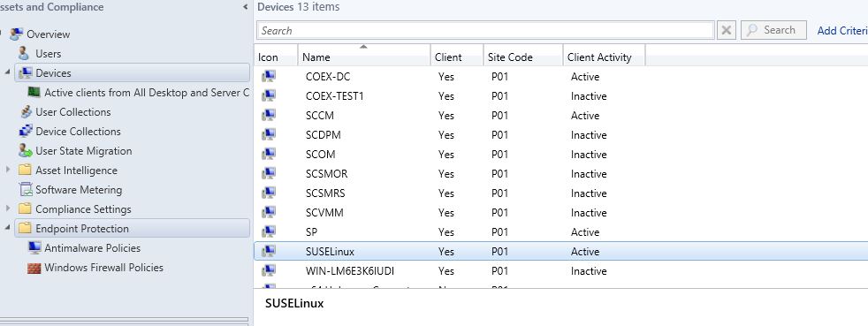Select Device Collections
The image size is (868, 326).
point(78,131)
